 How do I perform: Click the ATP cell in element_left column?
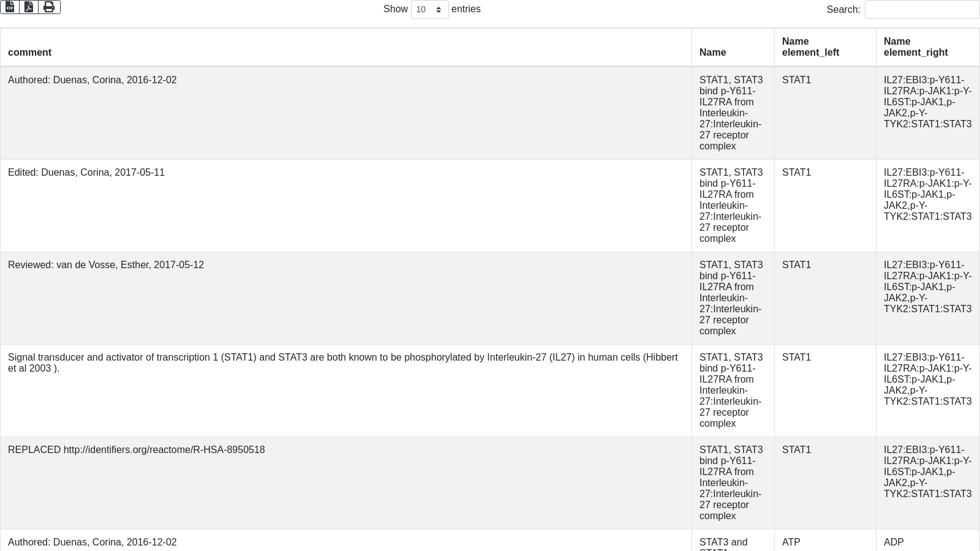click(x=791, y=542)
